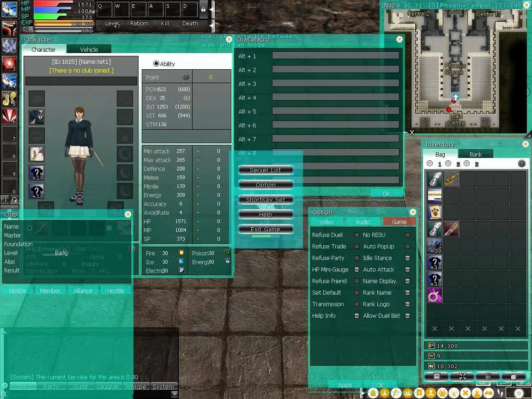The width and height of the screenshot is (532, 399).
Task: Toggle the Refuse Party checkbox
Action: [x=357, y=258]
